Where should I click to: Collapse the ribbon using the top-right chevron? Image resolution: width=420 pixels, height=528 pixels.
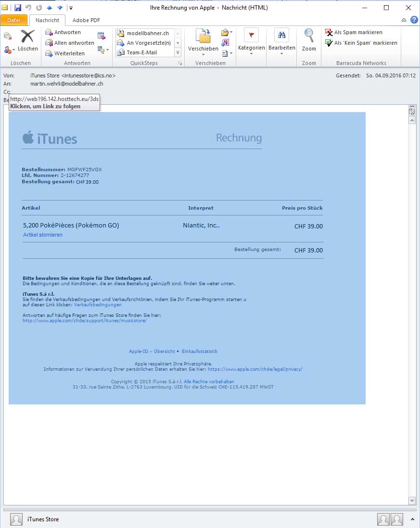(404, 20)
